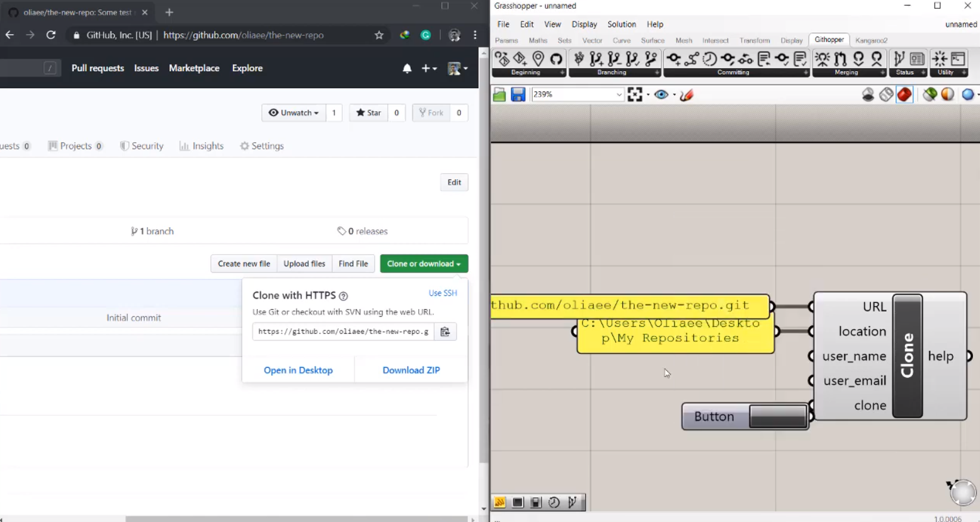The width and height of the screenshot is (980, 522).
Task: Enable wireframe preview mode
Action: point(886,94)
